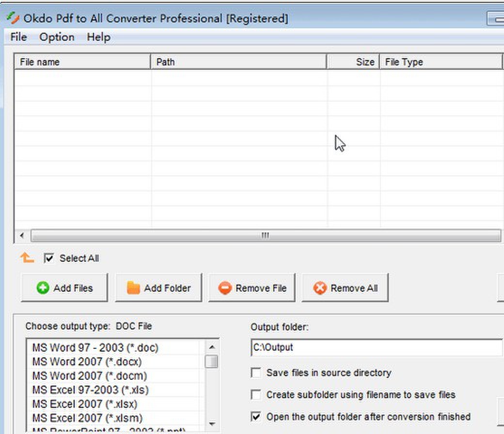Enable Save files in source directory
The image size is (504, 434).
point(256,373)
